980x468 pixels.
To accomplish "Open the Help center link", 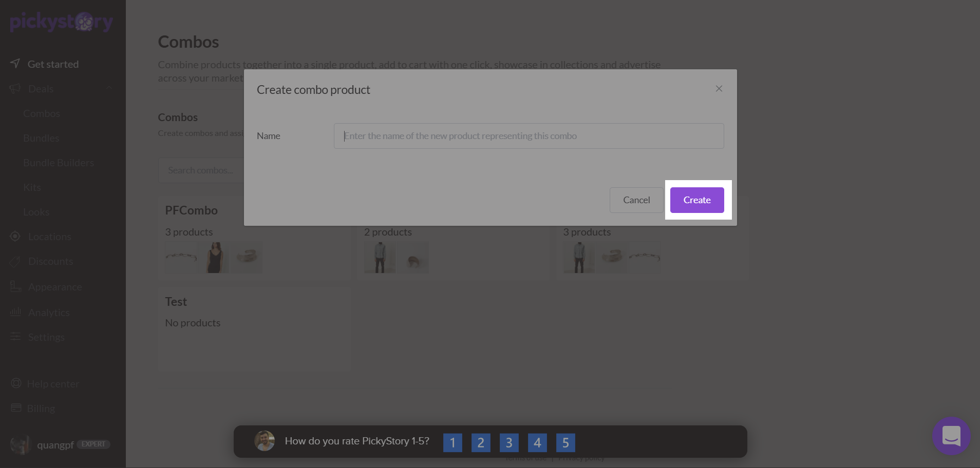I will pos(53,384).
